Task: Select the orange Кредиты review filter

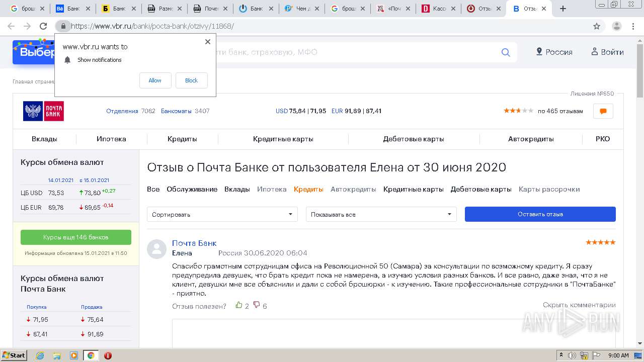Action: (x=308, y=189)
